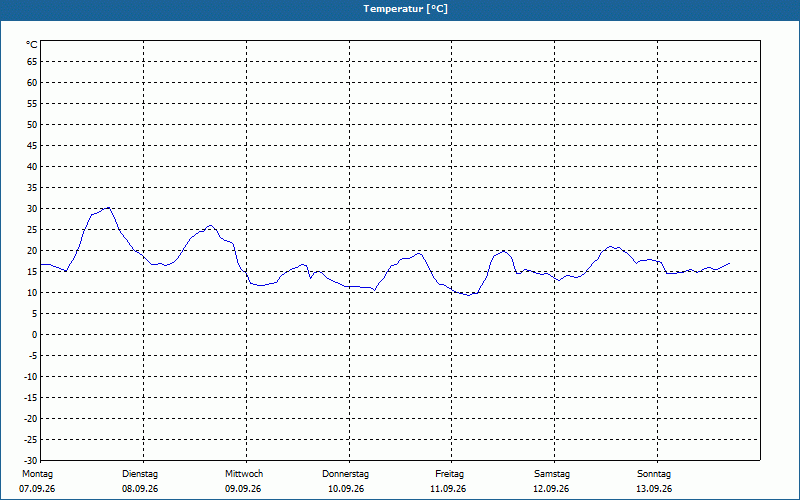Select the Mittwoch day label
This screenshot has height=500, width=800.
tap(244, 474)
